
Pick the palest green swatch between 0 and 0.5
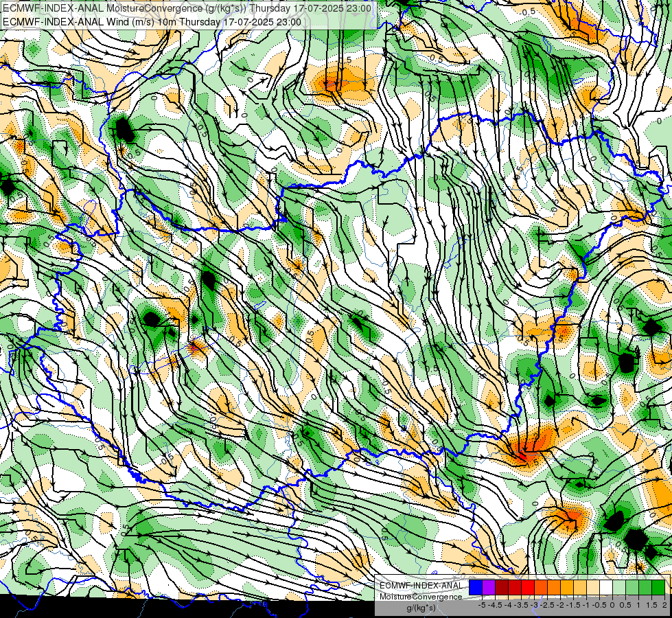click(x=619, y=588)
